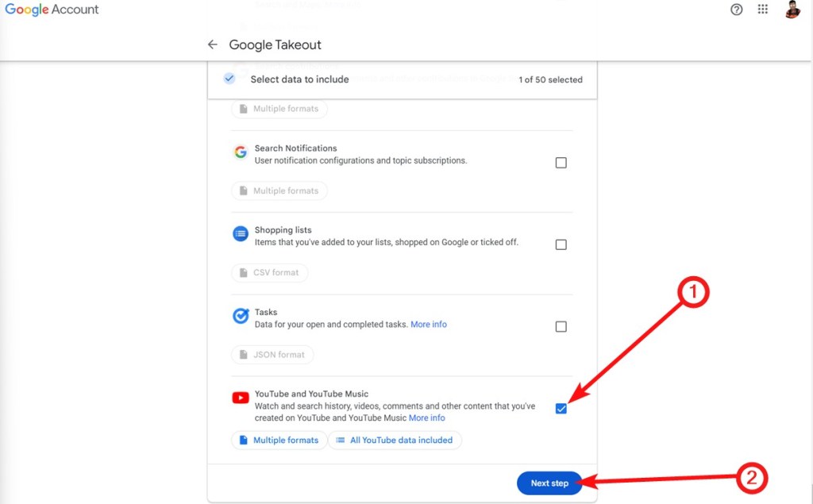Image resolution: width=813 pixels, height=504 pixels.
Task: Open All YouTube data included options
Action: [395, 441]
